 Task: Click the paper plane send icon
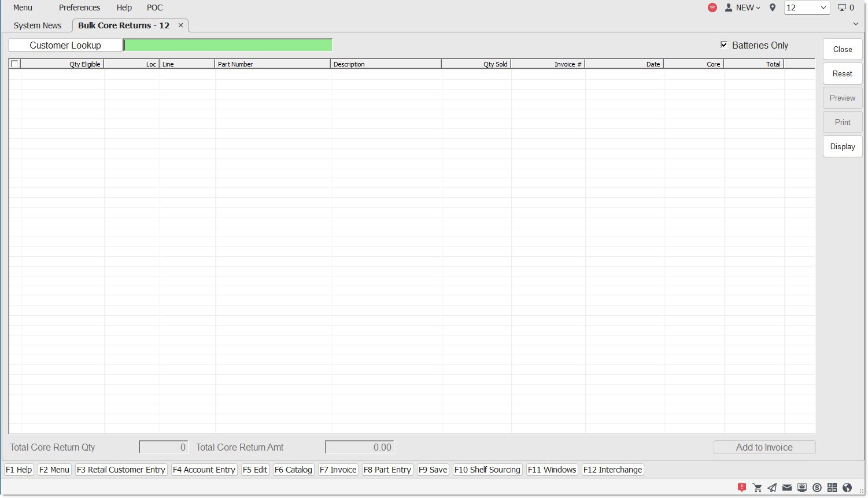click(772, 488)
